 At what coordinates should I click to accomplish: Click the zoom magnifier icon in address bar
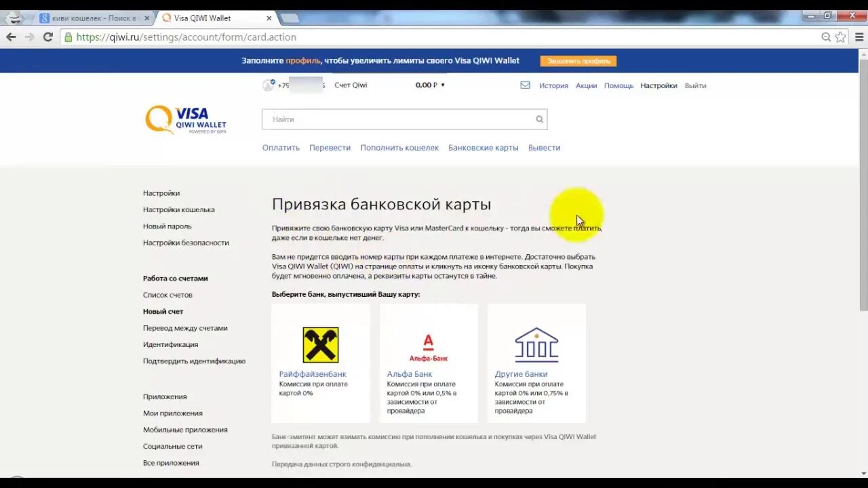click(826, 37)
